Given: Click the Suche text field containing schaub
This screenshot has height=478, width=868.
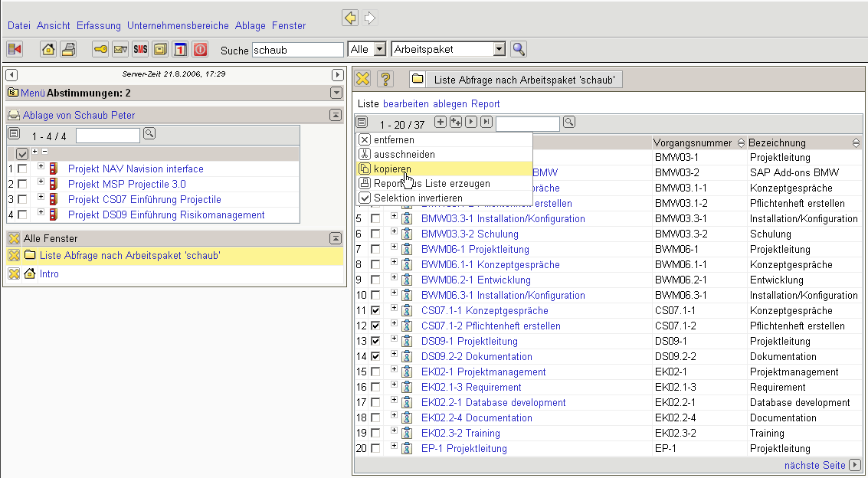Looking at the screenshot, I should pyautogui.click(x=297, y=50).
